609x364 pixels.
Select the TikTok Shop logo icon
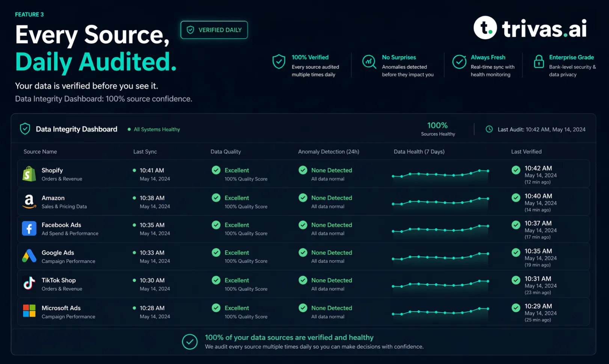point(29,283)
